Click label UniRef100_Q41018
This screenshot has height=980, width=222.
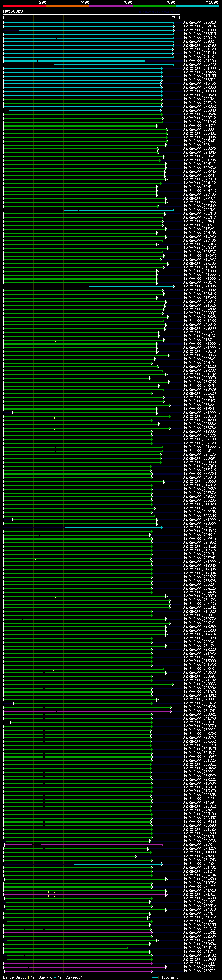click(199, 890)
